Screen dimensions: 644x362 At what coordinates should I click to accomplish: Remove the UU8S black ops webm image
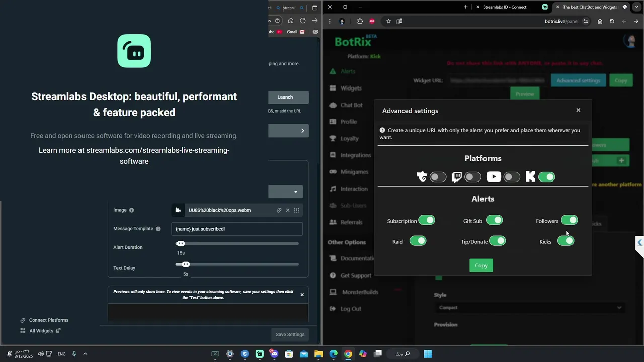(288, 210)
